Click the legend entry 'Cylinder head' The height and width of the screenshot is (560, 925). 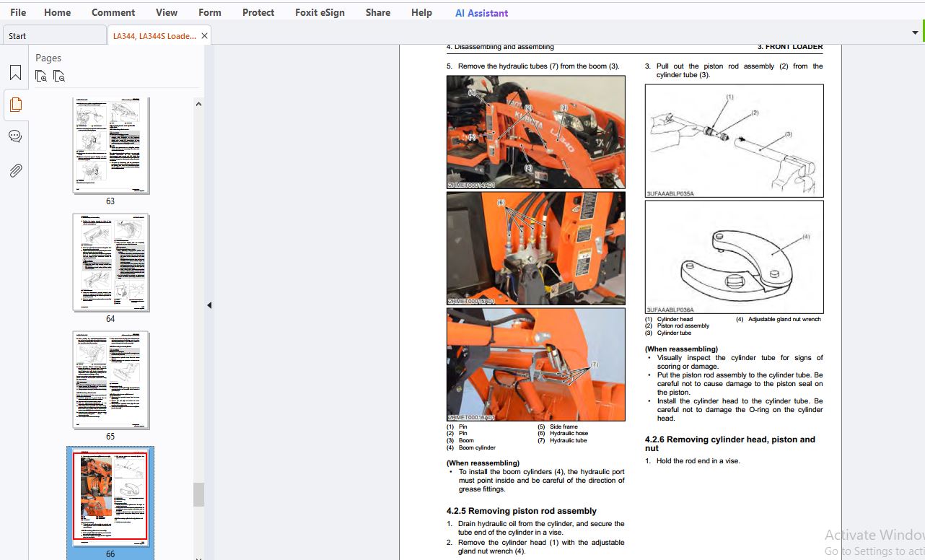coord(675,319)
